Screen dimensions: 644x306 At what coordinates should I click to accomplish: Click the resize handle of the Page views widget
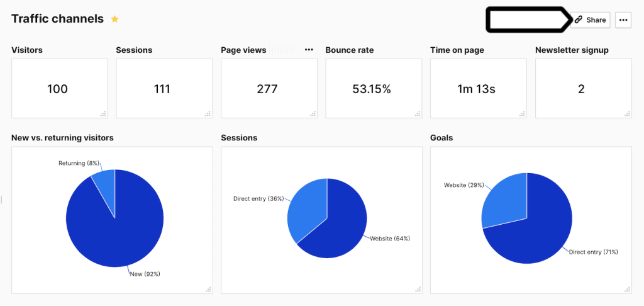click(x=313, y=113)
